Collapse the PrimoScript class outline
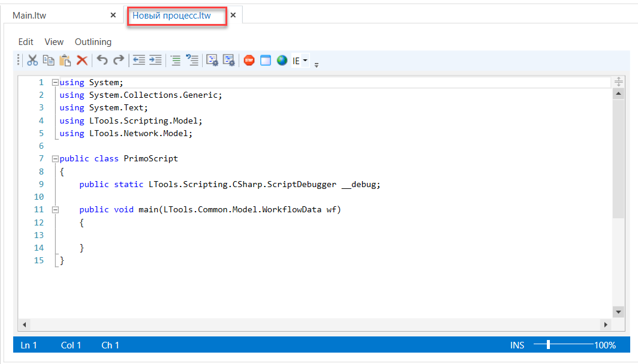Image resolution: width=638 pixels, height=364 pixels. click(55, 159)
